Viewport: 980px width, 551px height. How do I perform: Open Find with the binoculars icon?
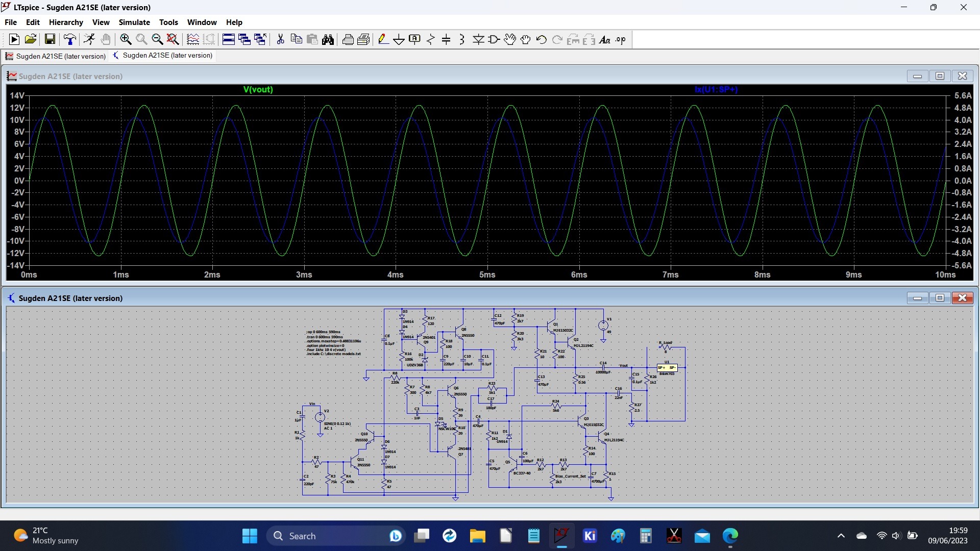(328, 39)
